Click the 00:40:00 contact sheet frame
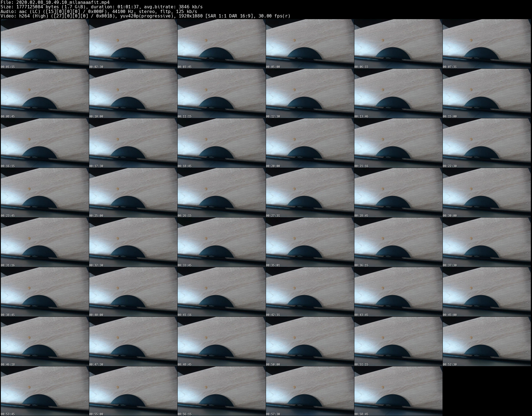Viewport: 532px width, 416px height. coord(133,292)
